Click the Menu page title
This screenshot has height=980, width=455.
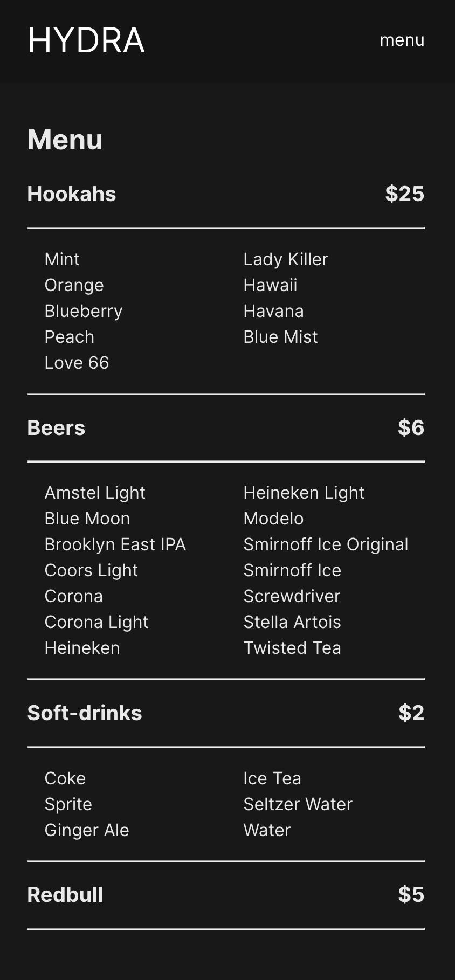(x=65, y=140)
